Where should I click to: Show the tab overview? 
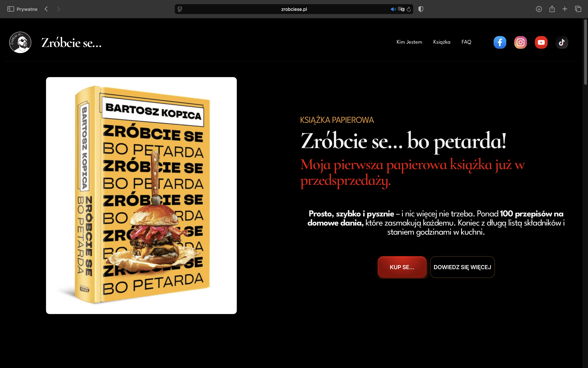pos(578,9)
